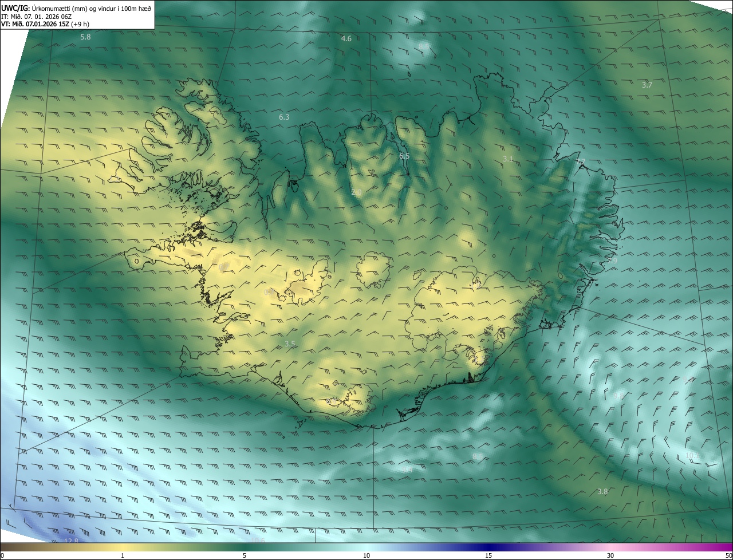
Task: Click the 1 tick on the color scale
Action: point(123,555)
